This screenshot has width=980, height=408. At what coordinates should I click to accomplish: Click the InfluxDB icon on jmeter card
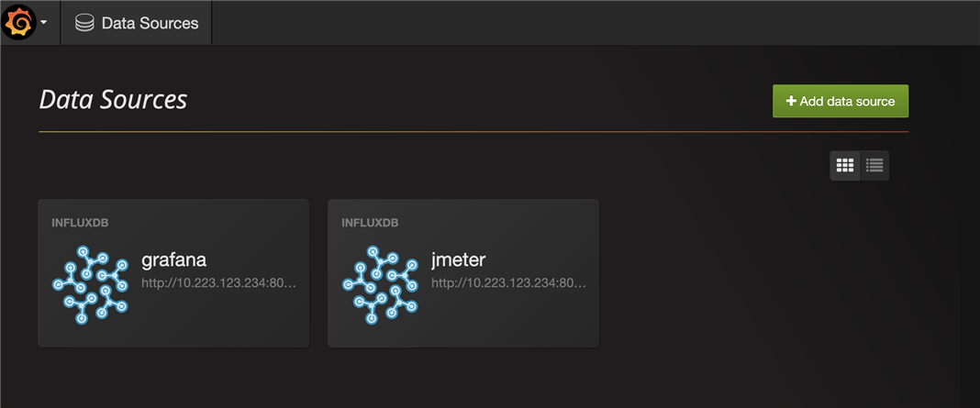tap(380, 282)
